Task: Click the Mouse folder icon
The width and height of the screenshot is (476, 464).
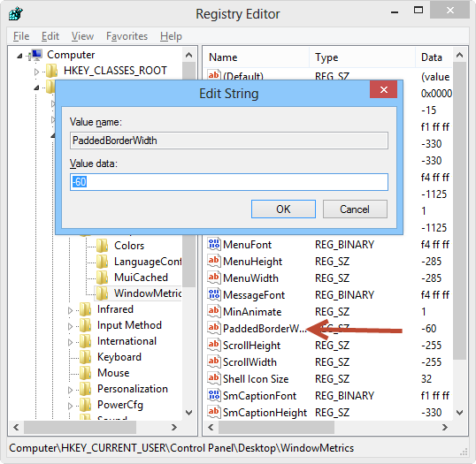Action: click(86, 373)
